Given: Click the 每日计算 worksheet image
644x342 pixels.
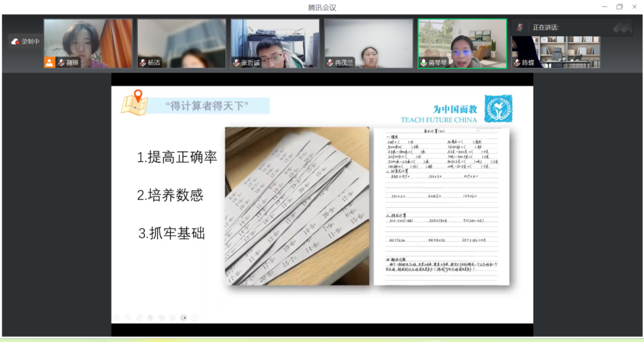Looking at the screenshot, I should [x=441, y=207].
